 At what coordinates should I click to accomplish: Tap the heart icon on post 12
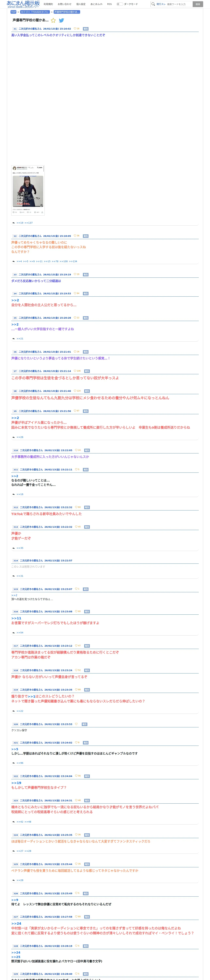76,507
